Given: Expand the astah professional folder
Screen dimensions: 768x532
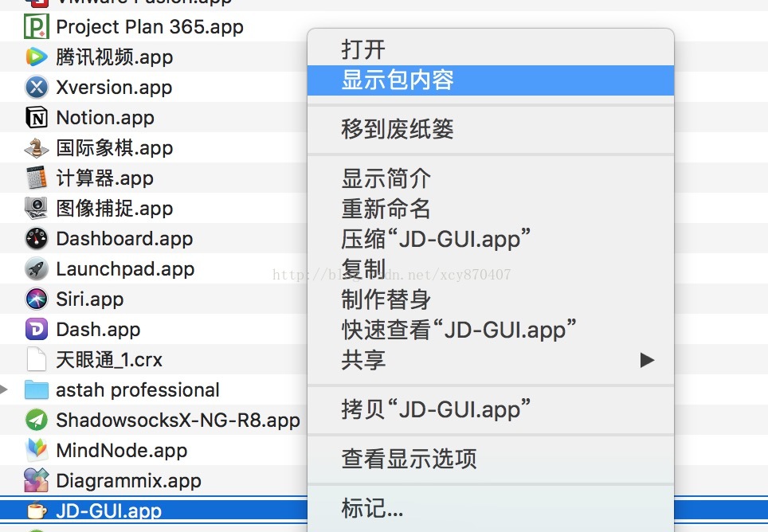Looking at the screenshot, I should (x=4, y=389).
